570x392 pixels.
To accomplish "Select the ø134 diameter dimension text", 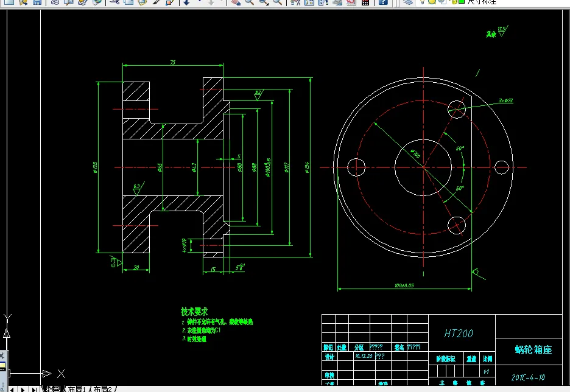I will tap(307, 167).
